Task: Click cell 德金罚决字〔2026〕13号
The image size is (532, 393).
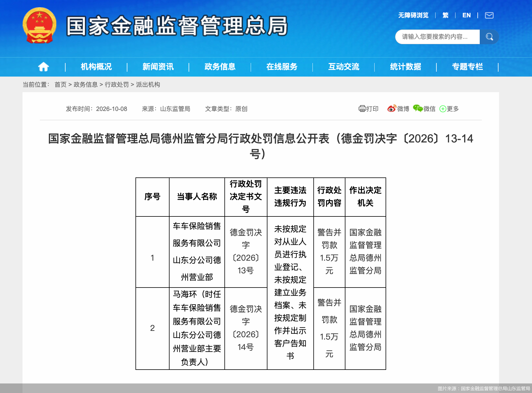Action: pos(246,252)
